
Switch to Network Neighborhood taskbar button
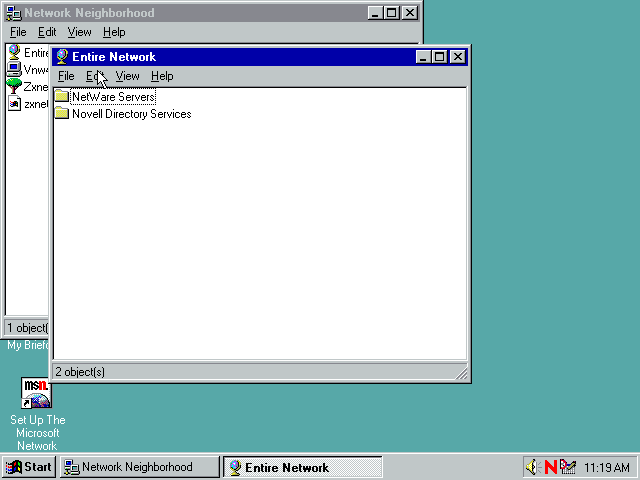(140, 467)
